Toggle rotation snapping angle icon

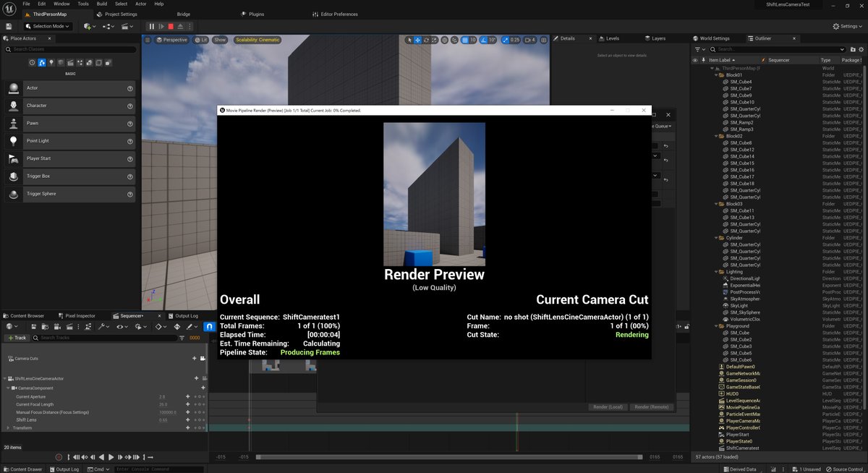(x=484, y=40)
